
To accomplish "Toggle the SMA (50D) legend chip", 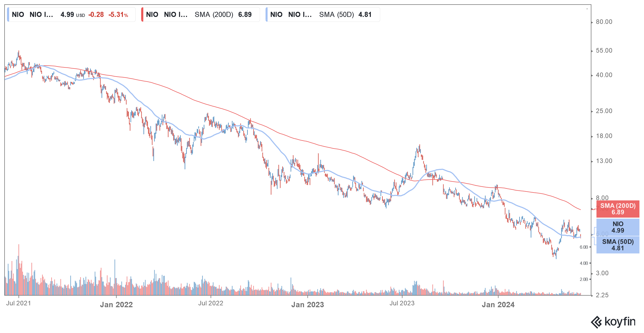I will click(x=323, y=15).
